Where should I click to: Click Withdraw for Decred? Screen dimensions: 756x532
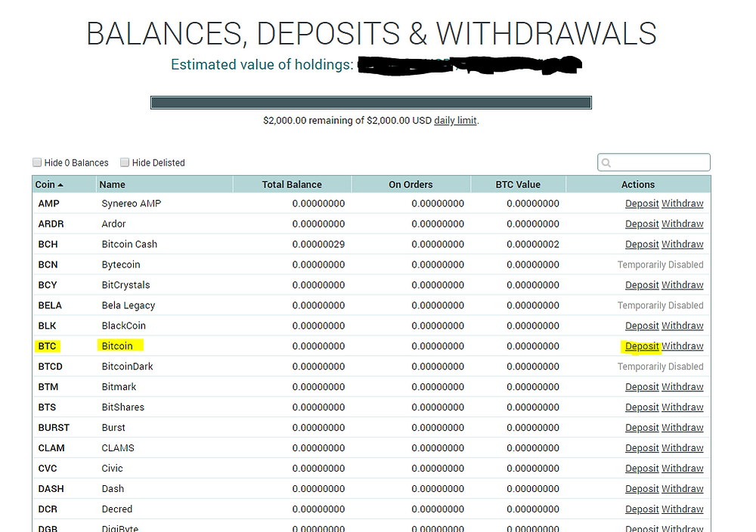[682, 509]
